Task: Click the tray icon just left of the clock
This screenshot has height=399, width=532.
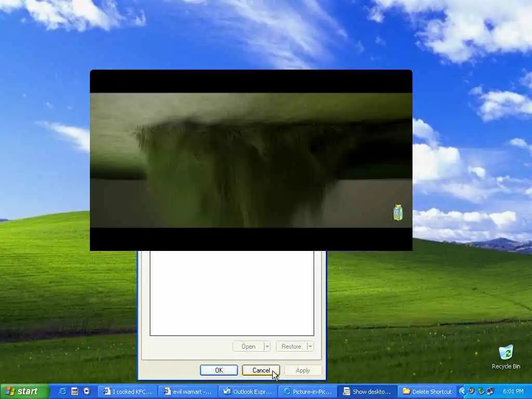Action: coord(490,391)
